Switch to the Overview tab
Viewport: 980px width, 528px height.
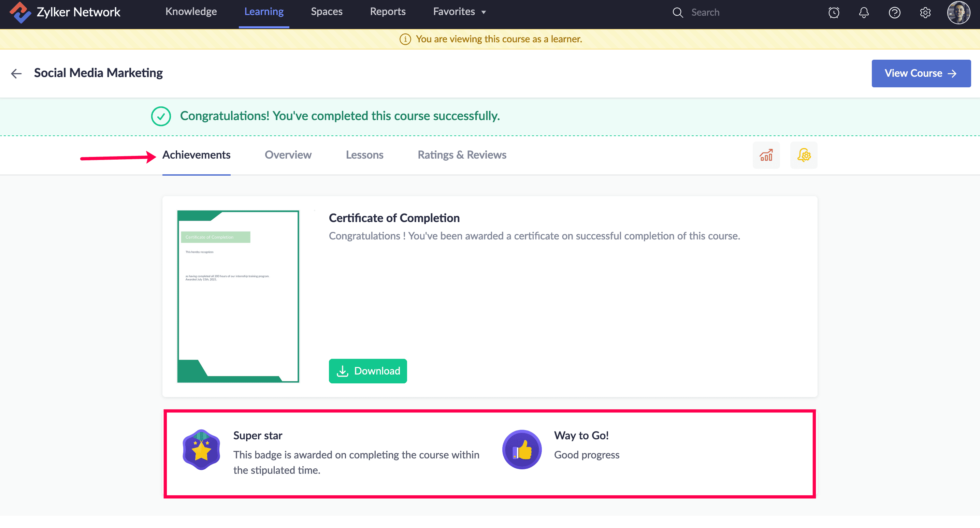click(288, 155)
